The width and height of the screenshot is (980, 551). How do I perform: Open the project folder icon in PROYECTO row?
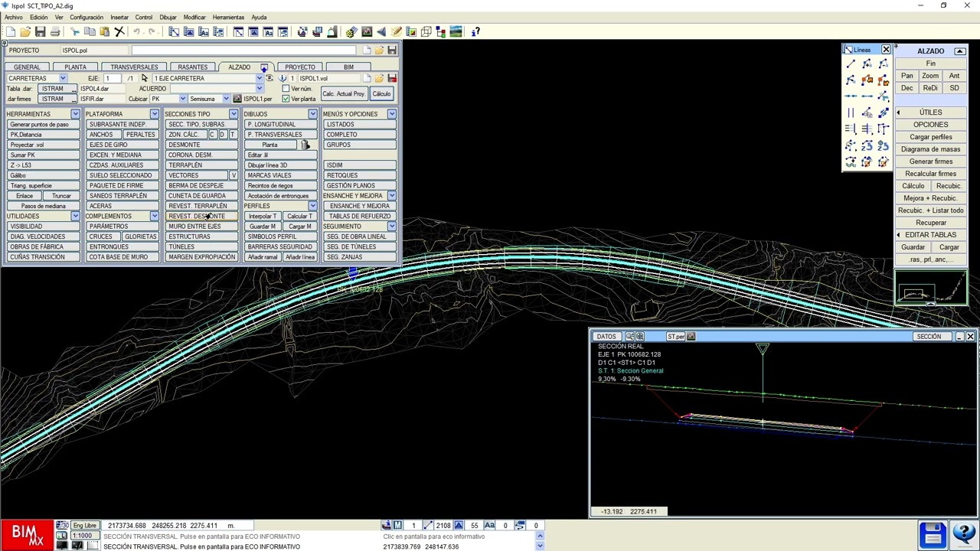point(379,51)
